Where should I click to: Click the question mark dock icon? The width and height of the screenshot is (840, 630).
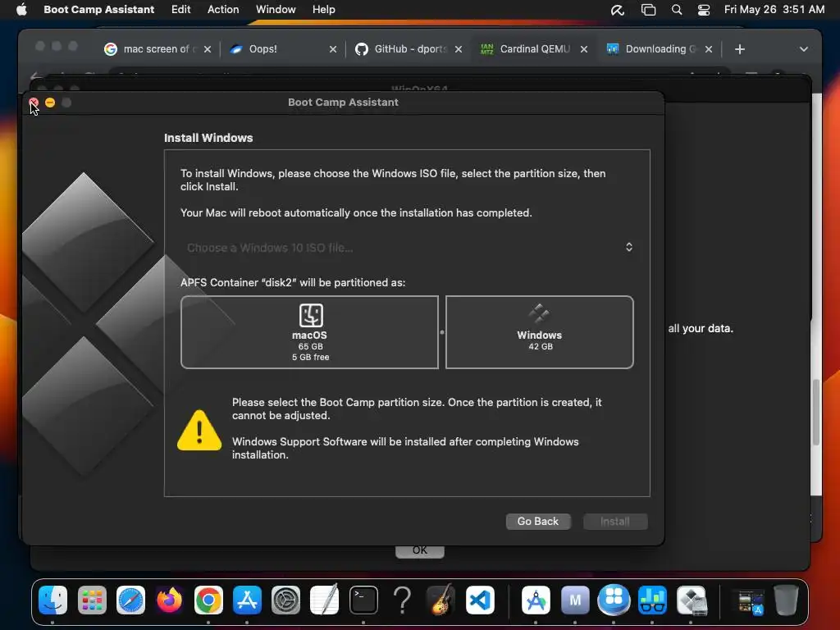[x=402, y=600]
